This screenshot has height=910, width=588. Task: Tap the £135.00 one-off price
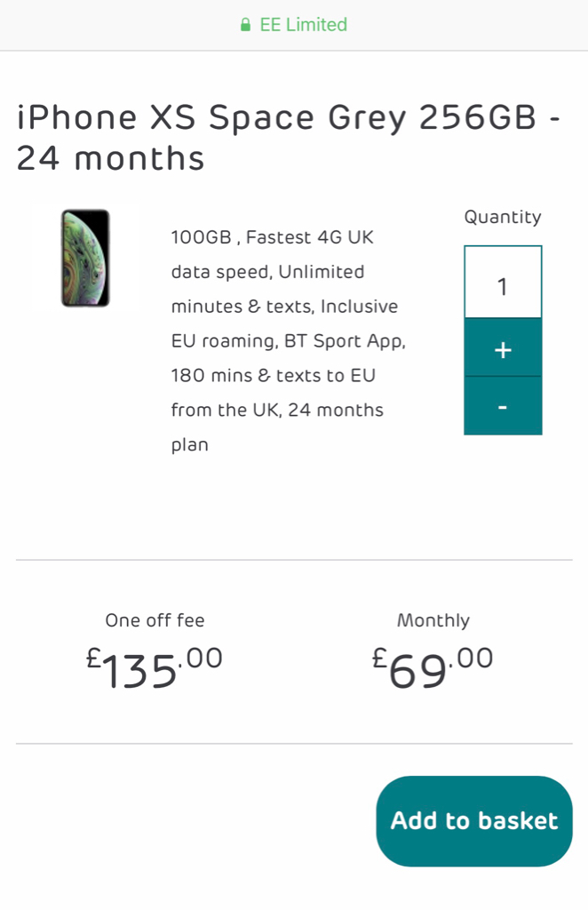pyautogui.click(x=155, y=668)
